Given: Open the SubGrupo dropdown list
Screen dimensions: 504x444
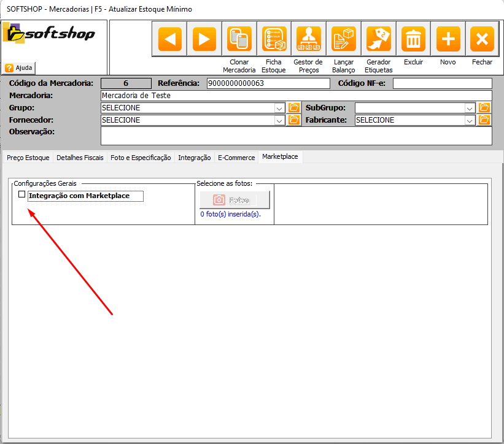Looking at the screenshot, I should pyautogui.click(x=470, y=108).
